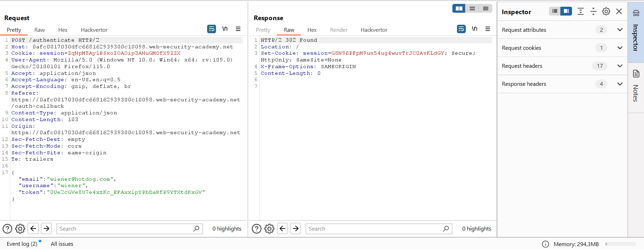Open help for Request search bar
This screenshot has height=250, width=644.
[7, 229]
